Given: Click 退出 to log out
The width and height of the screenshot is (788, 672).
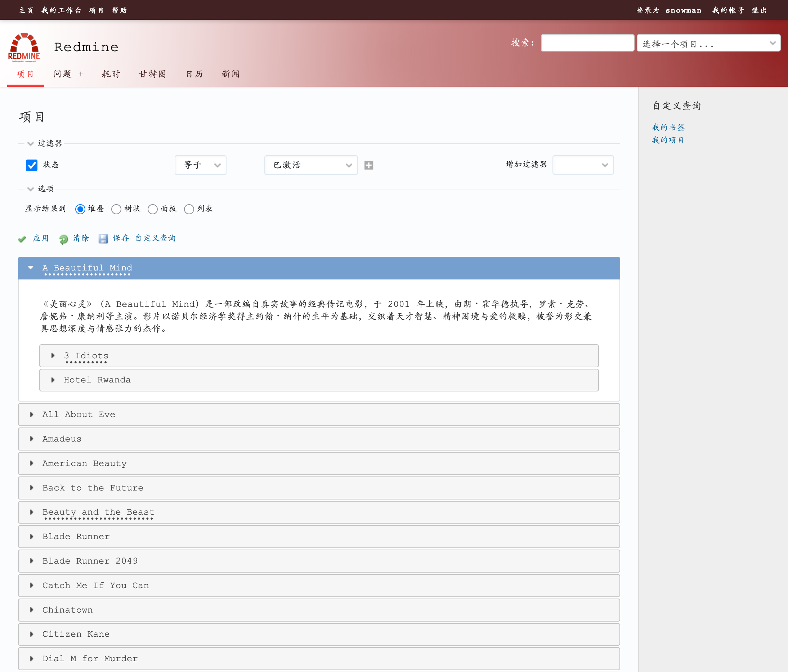Looking at the screenshot, I should pos(759,10).
